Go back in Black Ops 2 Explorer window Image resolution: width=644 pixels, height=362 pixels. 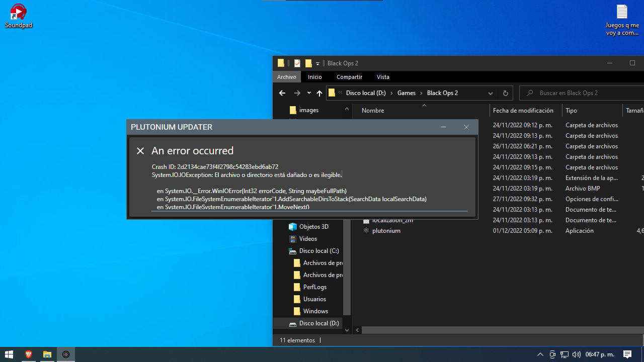coord(282,93)
